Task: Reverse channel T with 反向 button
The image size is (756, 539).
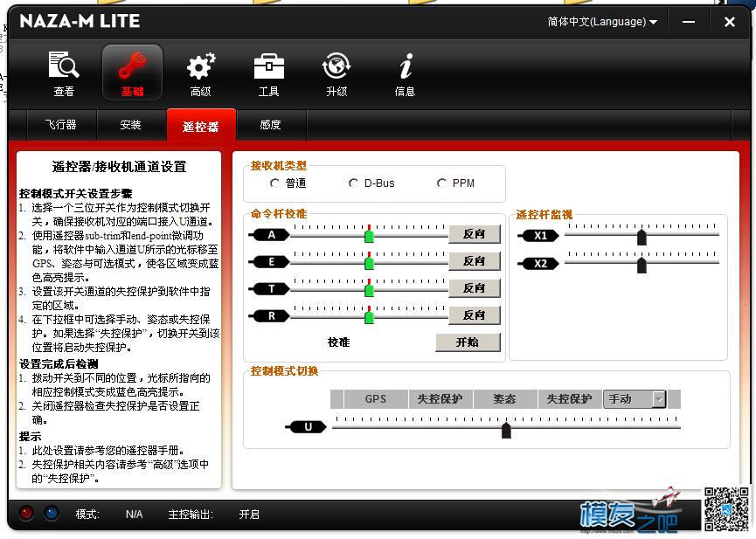Action: pos(474,287)
